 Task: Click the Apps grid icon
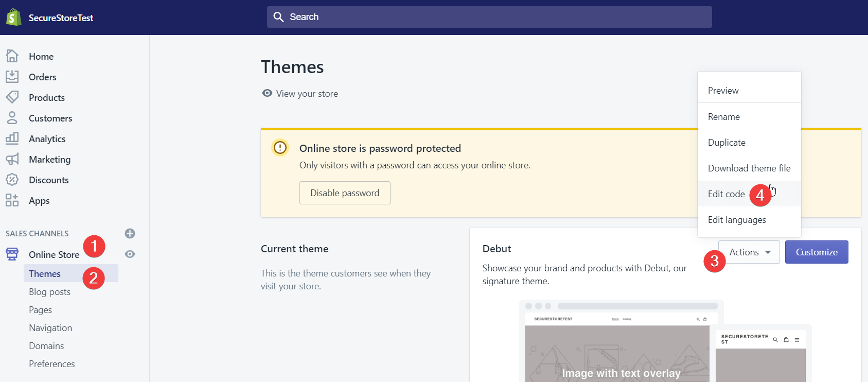pyautogui.click(x=12, y=200)
